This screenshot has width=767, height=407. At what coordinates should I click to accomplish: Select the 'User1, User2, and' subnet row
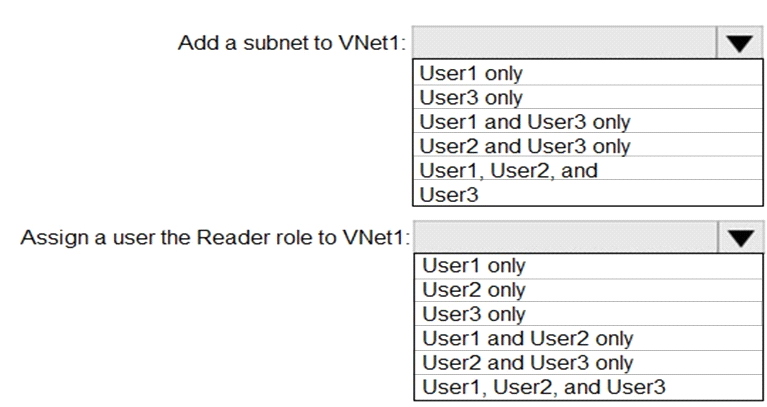pyautogui.click(x=587, y=169)
